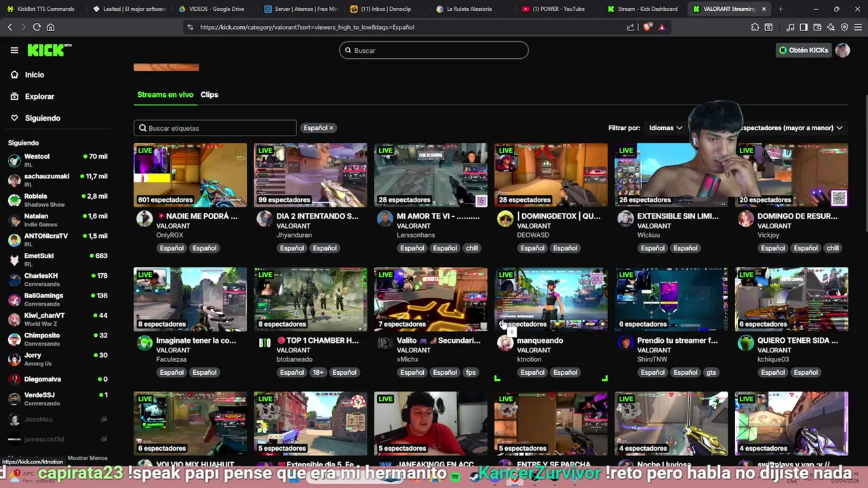Click the Buscar etiquetas tag field
Viewport: 868px width, 488px height.
tap(215, 128)
